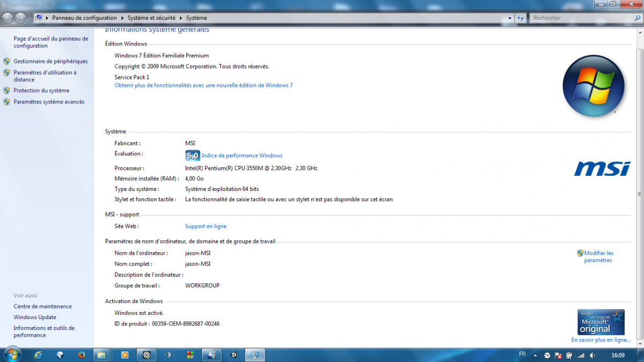Launch Windows Media Player from the taskbar
The image size is (644, 362).
click(x=125, y=355)
